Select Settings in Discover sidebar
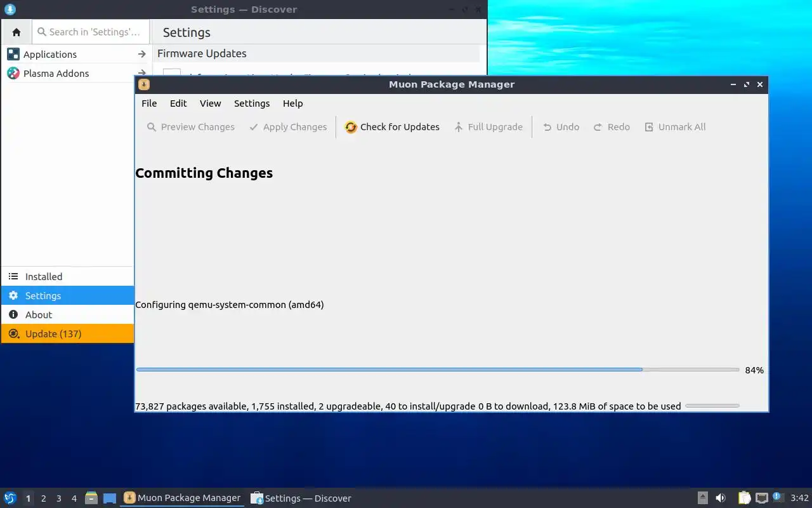The image size is (812, 508). pyautogui.click(x=67, y=296)
